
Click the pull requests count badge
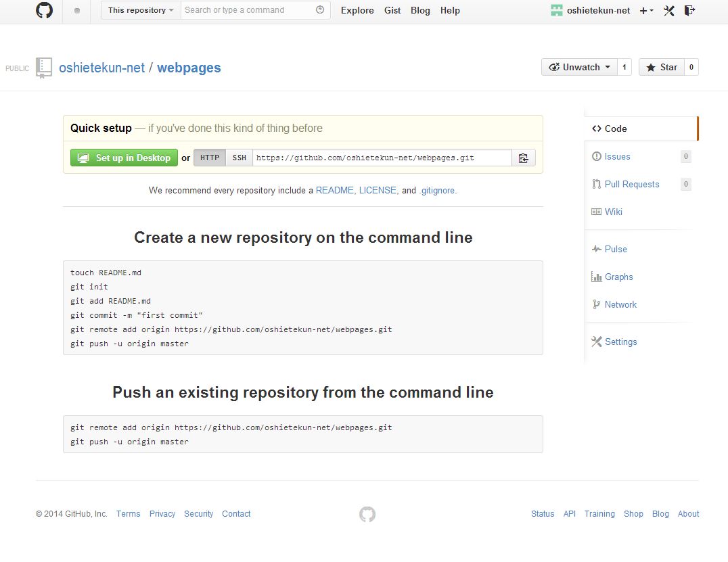tap(686, 184)
